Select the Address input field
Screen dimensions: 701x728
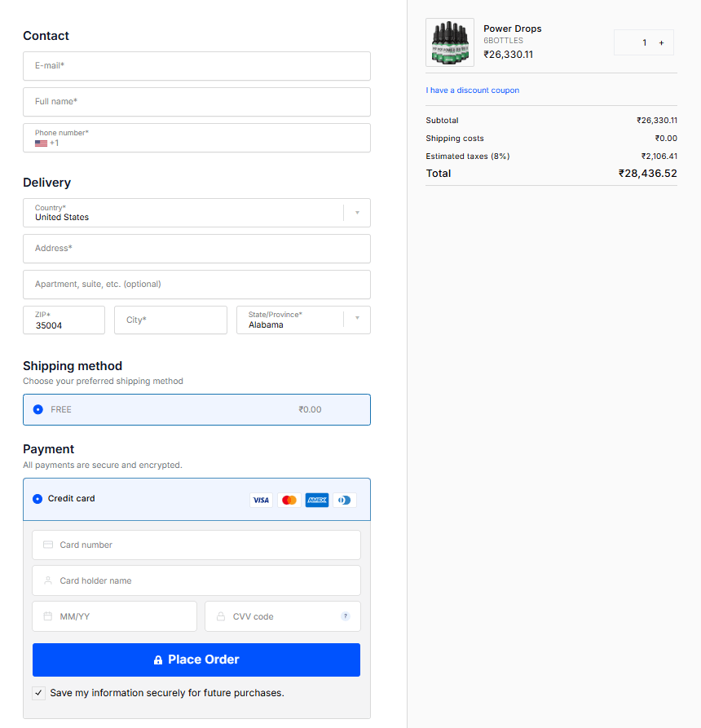[196, 249]
